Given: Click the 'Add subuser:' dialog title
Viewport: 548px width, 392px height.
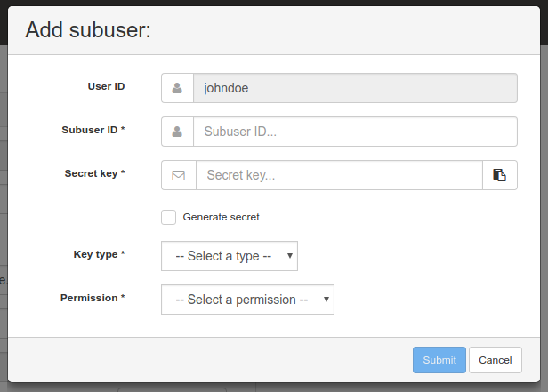Looking at the screenshot, I should click(88, 30).
